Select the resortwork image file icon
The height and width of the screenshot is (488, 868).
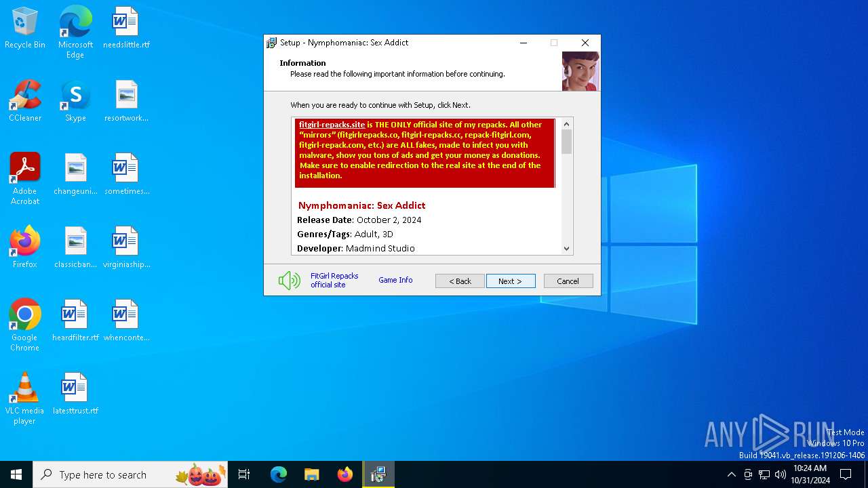click(126, 102)
